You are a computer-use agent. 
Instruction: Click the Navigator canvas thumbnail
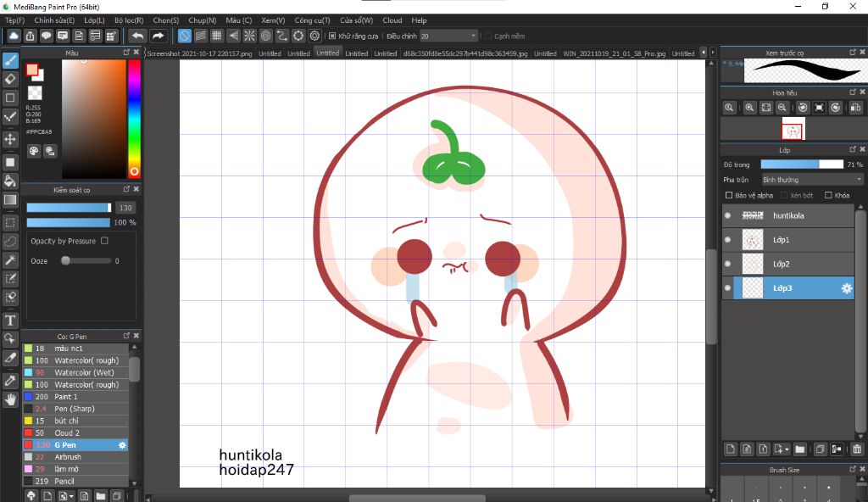pos(793,130)
